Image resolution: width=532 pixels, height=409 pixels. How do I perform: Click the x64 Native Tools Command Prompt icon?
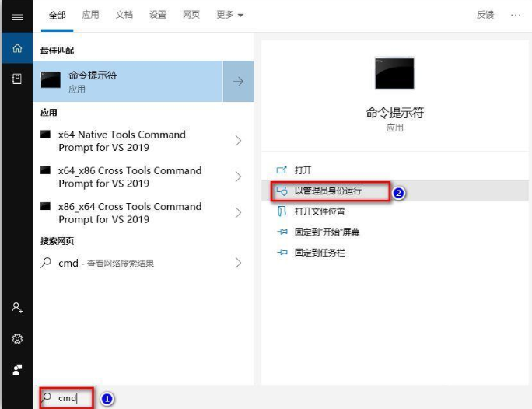coord(45,135)
